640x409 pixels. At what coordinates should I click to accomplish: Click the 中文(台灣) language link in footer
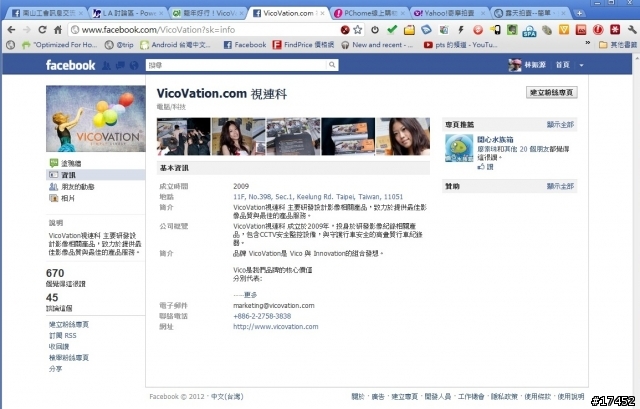[x=227, y=396]
